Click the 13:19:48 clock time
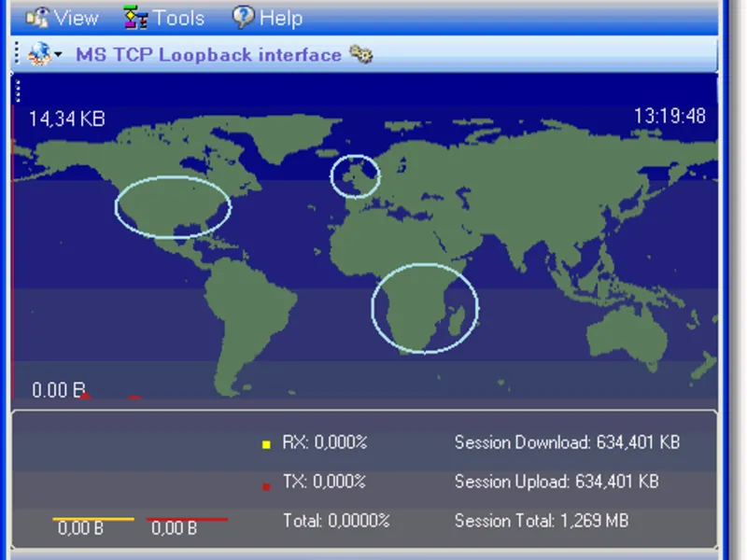 (x=669, y=116)
